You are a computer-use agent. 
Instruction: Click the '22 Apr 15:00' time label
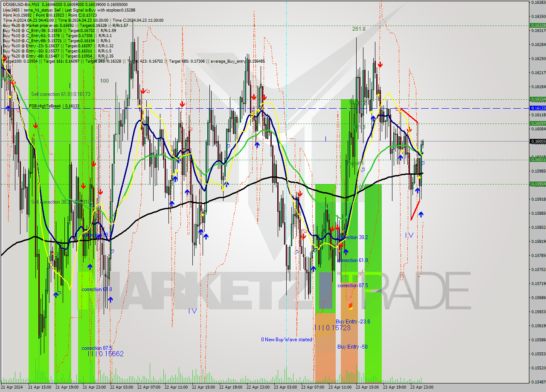pos(203,387)
